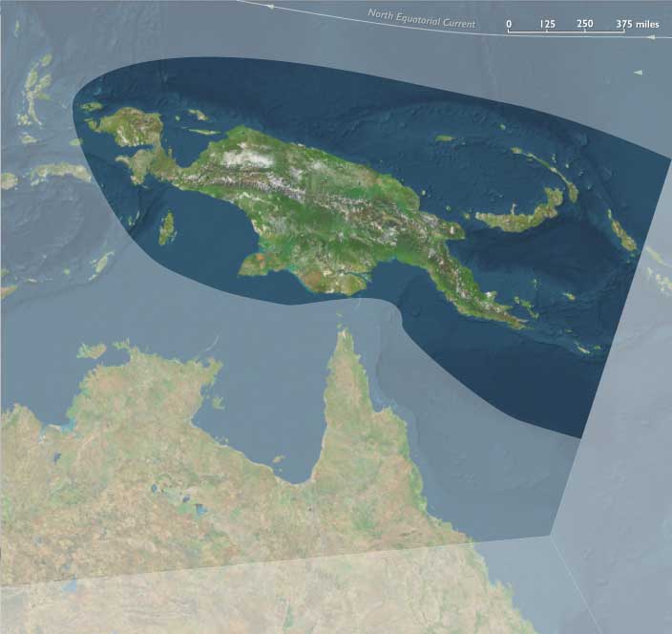Select the Bird's Head Peninsula of New Guinea

click(x=124, y=127)
